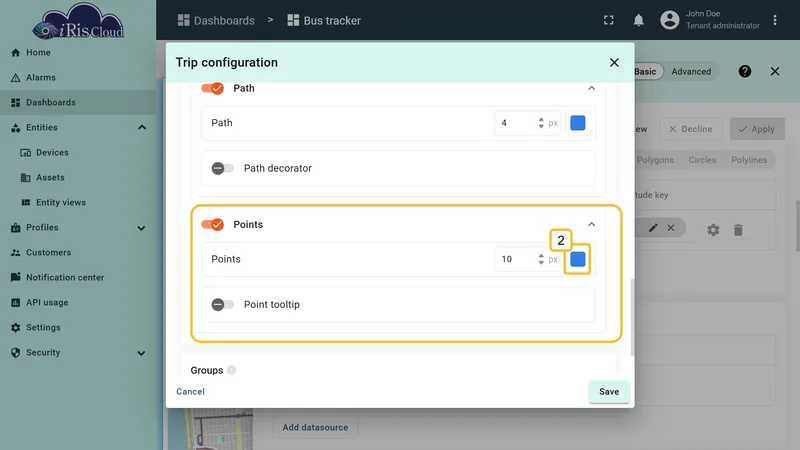Click the API usage chart icon
Screen dimensions: 800x450
pyautogui.click(x=15, y=303)
